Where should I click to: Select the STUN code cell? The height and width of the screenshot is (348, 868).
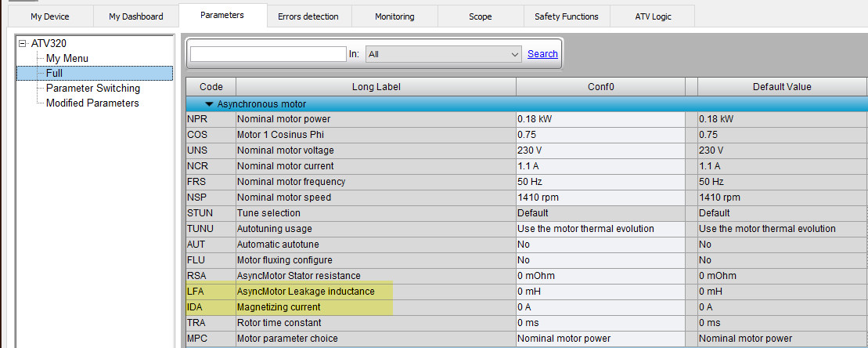pyautogui.click(x=211, y=212)
